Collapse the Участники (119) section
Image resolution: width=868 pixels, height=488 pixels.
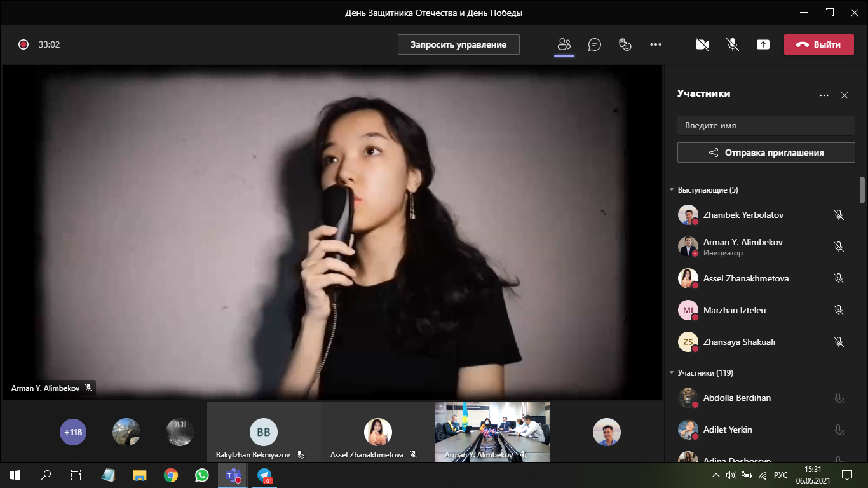point(672,373)
